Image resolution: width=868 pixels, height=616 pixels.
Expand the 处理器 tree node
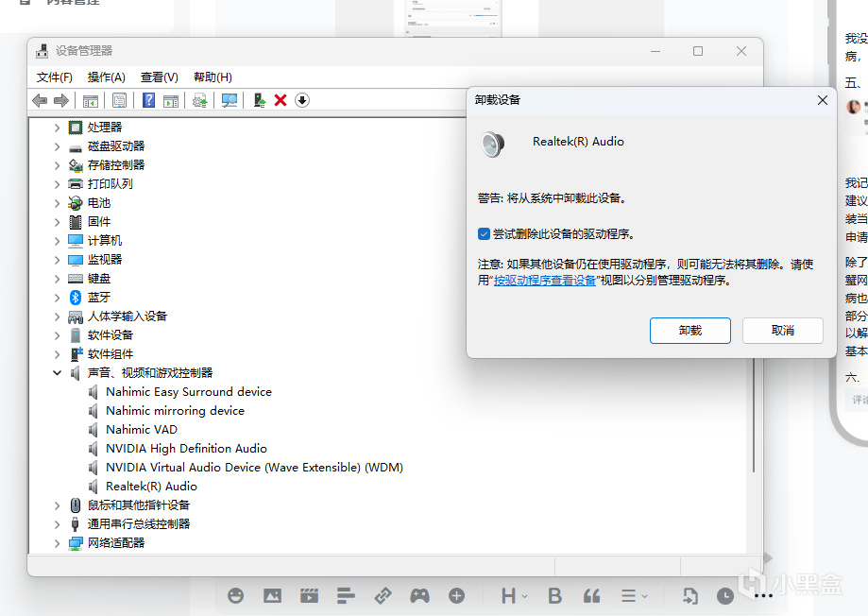click(57, 128)
